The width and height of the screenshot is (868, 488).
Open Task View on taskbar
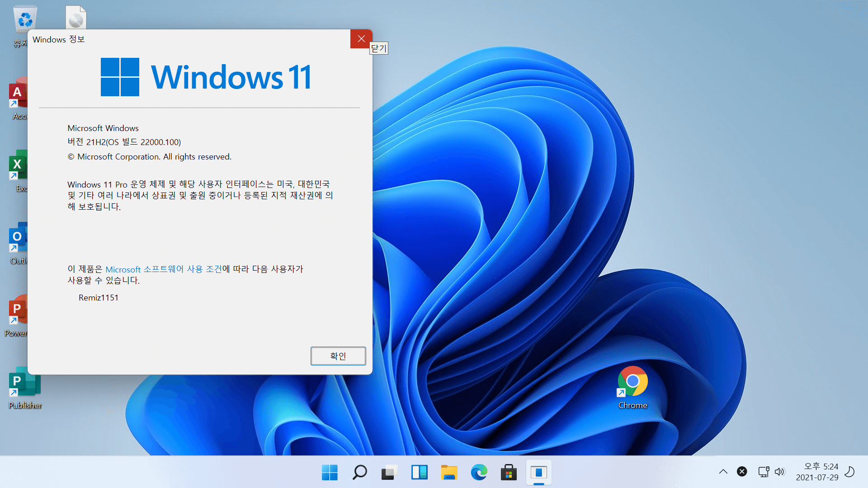click(389, 473)
